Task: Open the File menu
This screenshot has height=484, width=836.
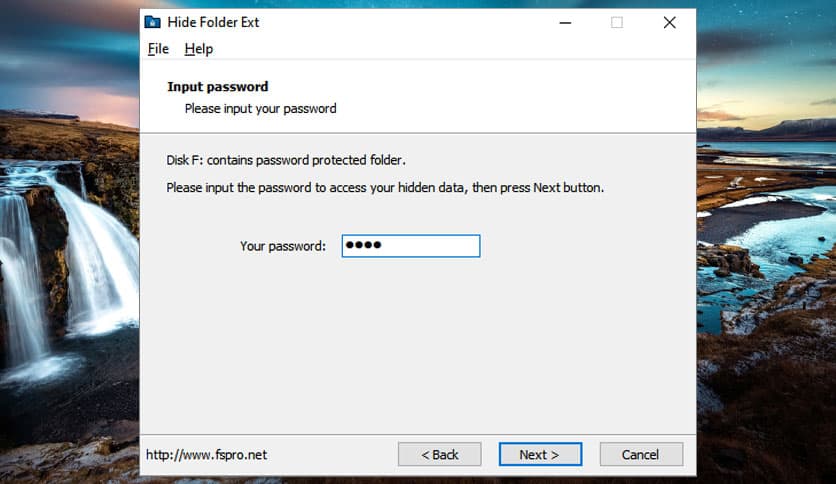Action: click(158, 49)
